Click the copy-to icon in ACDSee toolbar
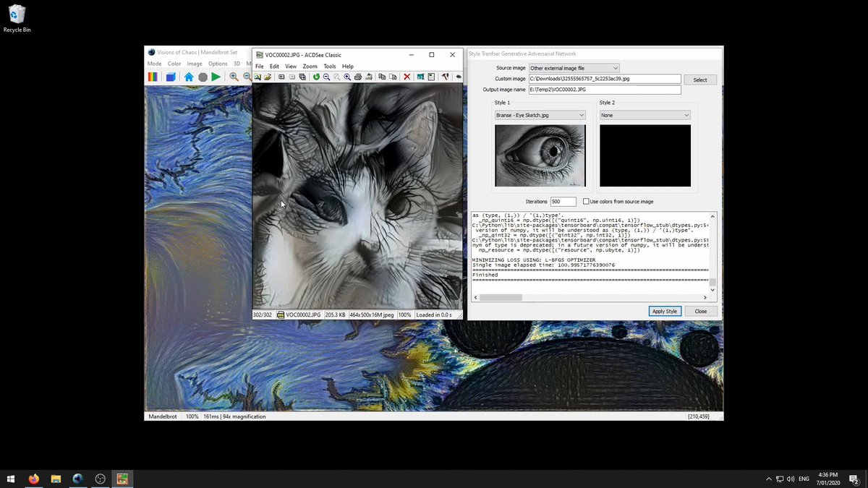The image size is (868, 488). pyautogui.click(x=382, y=77)
